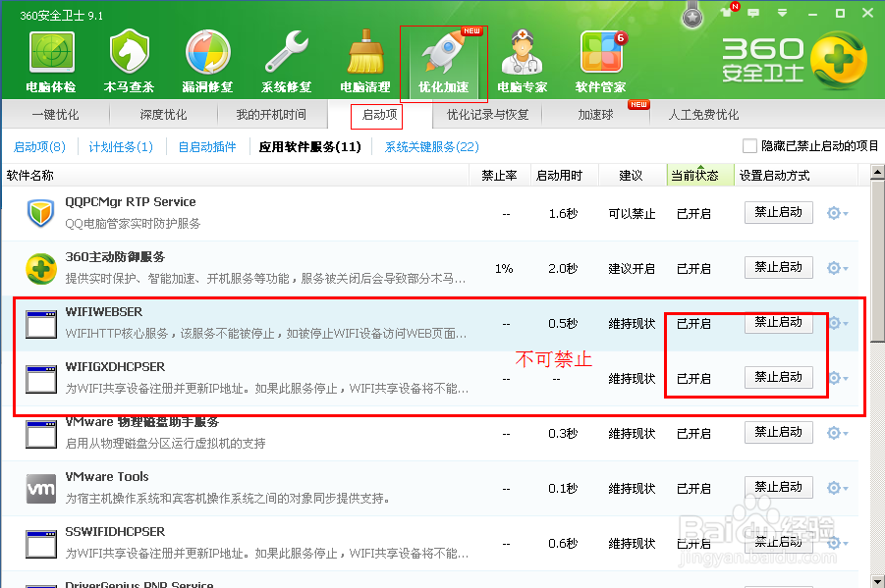The height and width of the screenshot is (588, 885).
Task: Select the SSWIFIDHCPSER row name
Action: [115, 532]
